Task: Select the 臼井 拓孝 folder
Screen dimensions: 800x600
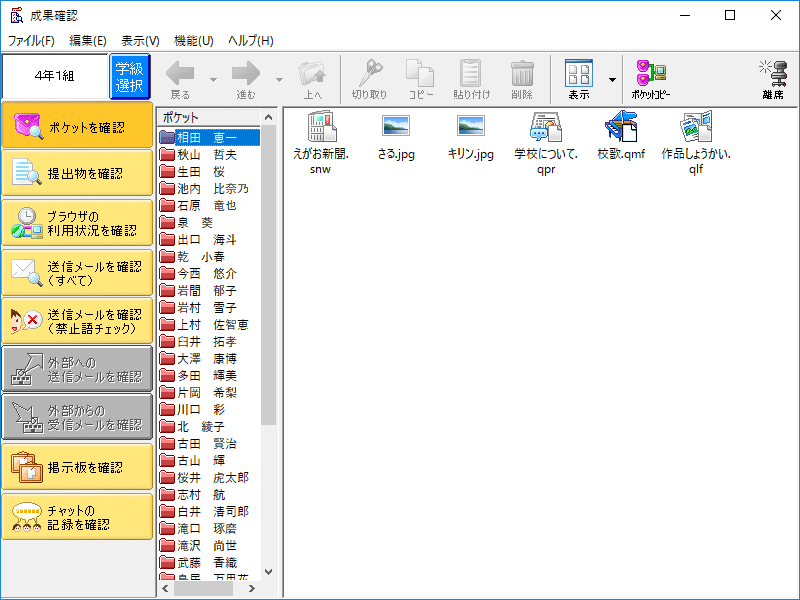Action: pyautogui.click(x=198, y=342)
